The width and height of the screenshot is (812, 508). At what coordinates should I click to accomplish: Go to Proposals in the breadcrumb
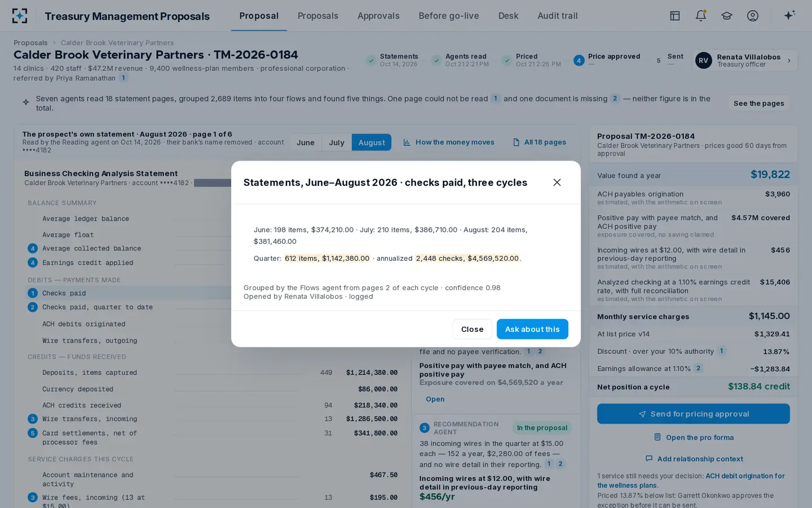[30, 43]
